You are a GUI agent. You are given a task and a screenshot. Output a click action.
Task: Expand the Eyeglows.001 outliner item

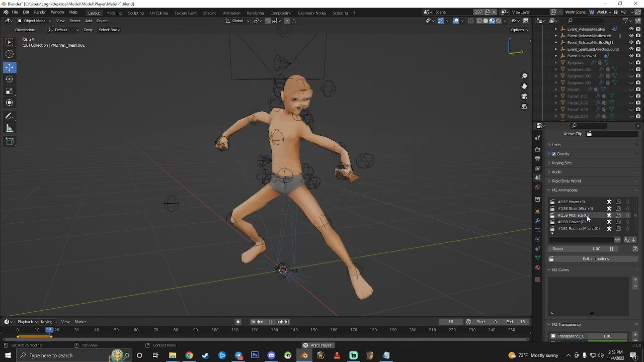(556, 69)
